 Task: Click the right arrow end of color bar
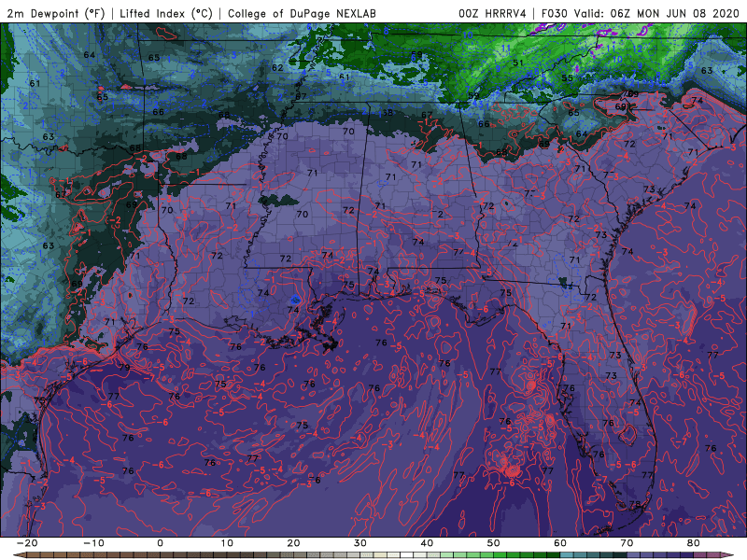click(x=728, y=555)
